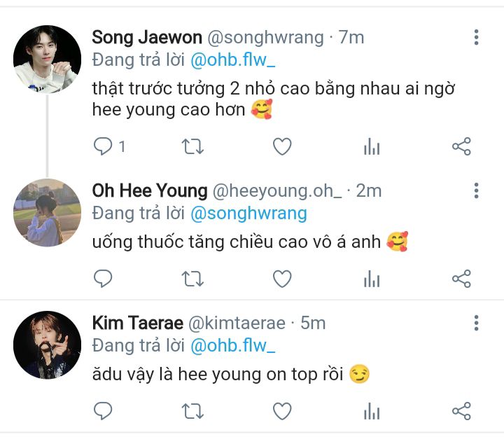
Task: Reply to Song Jaewon's tweet
Action: click(104, 146)
